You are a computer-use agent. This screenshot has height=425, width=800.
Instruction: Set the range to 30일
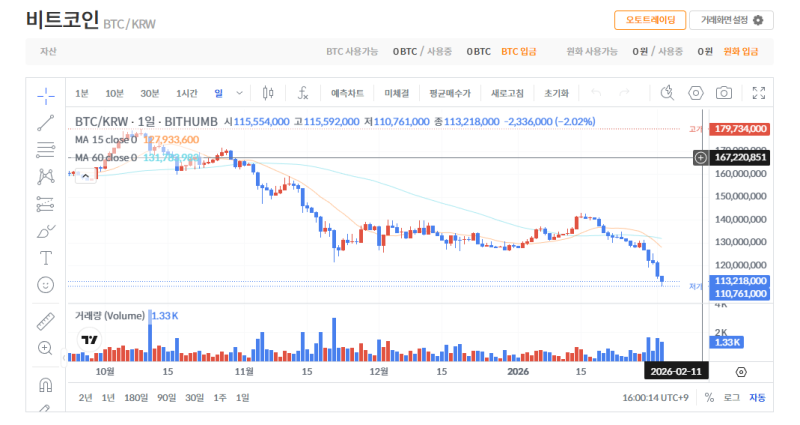[194, 397]
